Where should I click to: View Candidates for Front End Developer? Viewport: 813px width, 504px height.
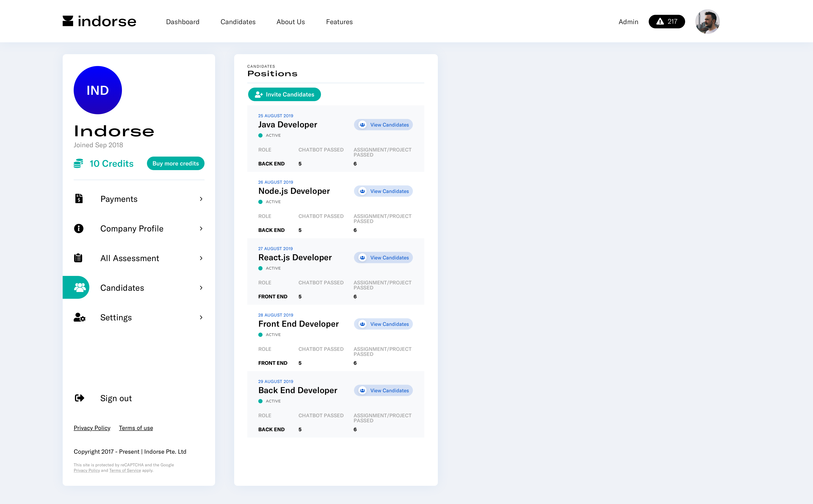pos(383,324)
